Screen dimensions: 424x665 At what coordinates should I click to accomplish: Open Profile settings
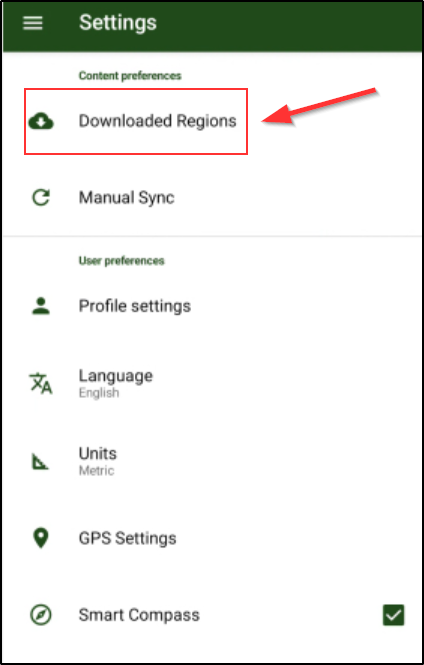click(x=135, y=306)
